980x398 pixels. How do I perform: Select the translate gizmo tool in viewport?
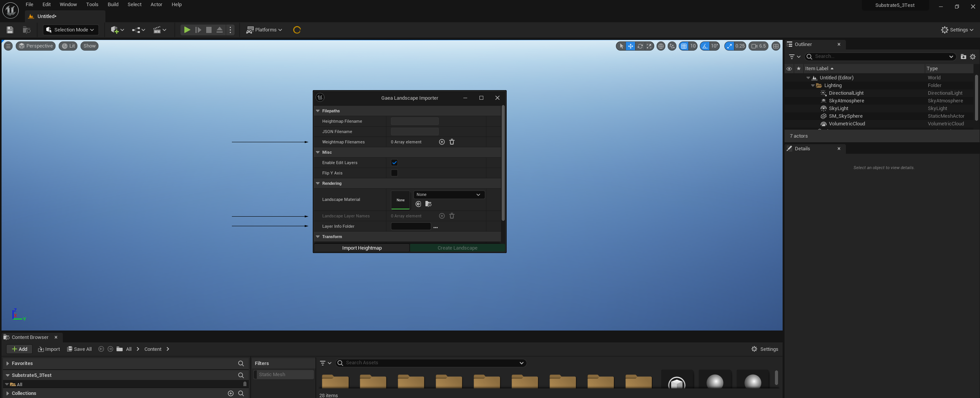point(630,46)
